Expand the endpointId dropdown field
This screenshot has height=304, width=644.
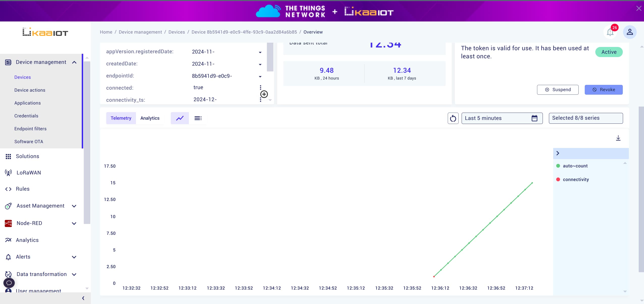coord(260,76)
